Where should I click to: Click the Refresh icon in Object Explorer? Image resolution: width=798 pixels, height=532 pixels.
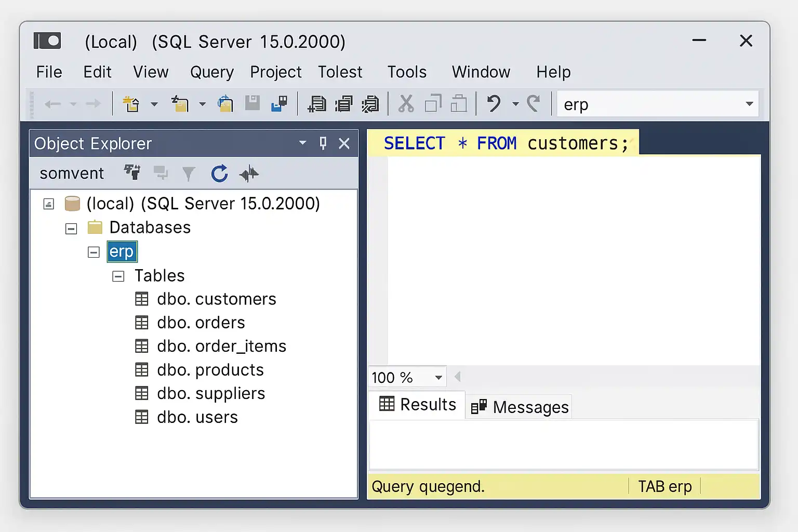click(x=219, y=174)
